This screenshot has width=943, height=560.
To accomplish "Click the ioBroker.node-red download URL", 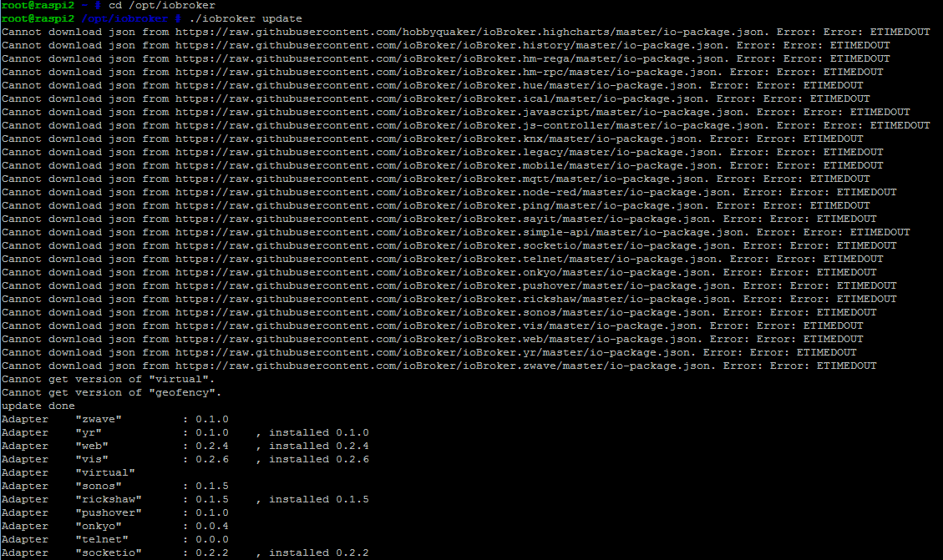I will [x=453, y=192].
